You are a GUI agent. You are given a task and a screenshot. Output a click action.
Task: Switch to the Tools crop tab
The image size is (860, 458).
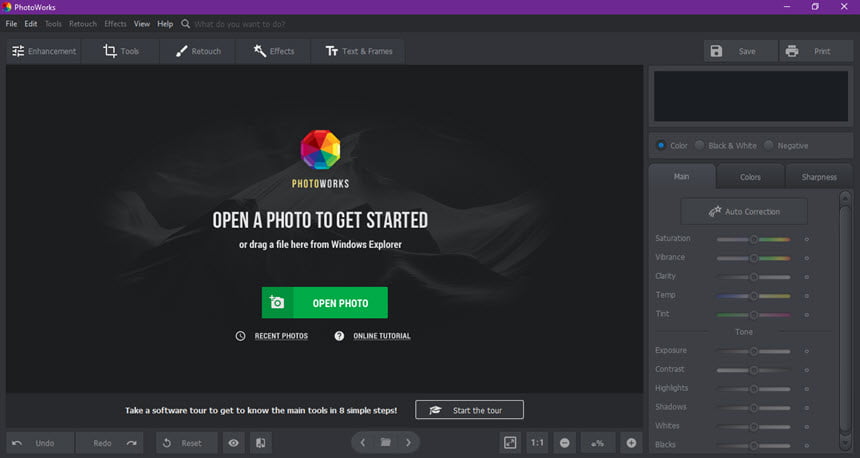[x=121, y=51]
